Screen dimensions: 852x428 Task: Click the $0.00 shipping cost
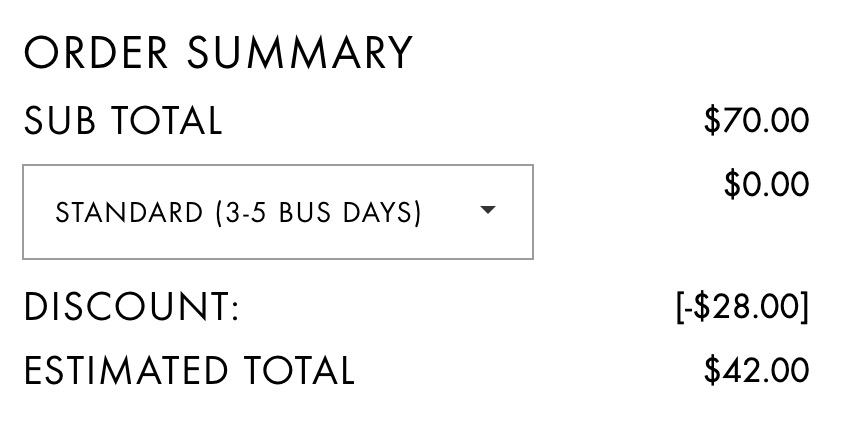coord(766,185)
